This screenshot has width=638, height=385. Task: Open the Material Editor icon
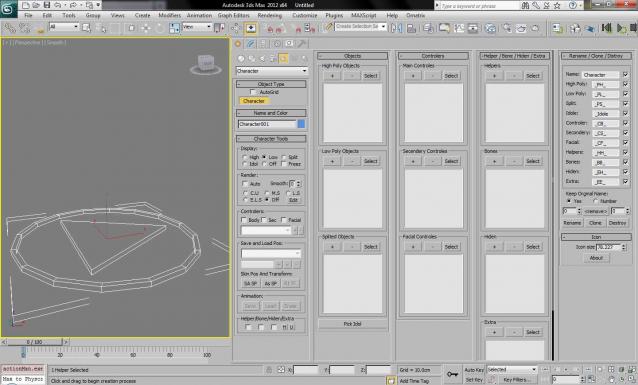tap(491, 28)
